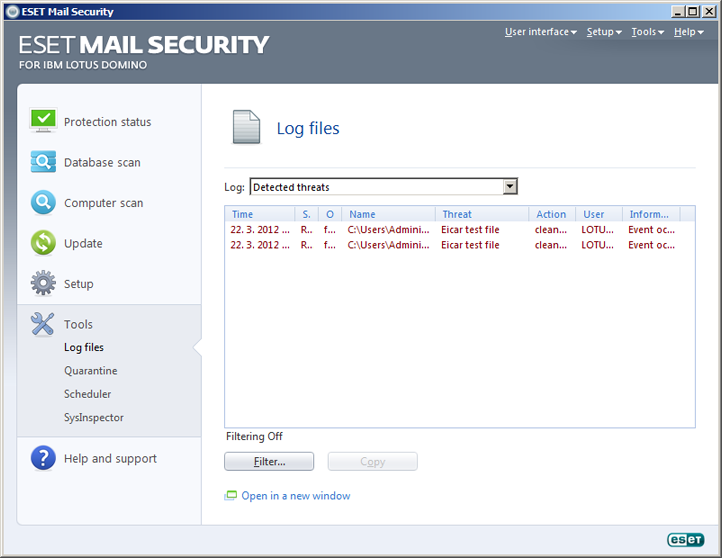The image size is (722, 558).
Task: Click the Protection status checkmark icon
Action: pyautogui.click(x=43, y=121)
